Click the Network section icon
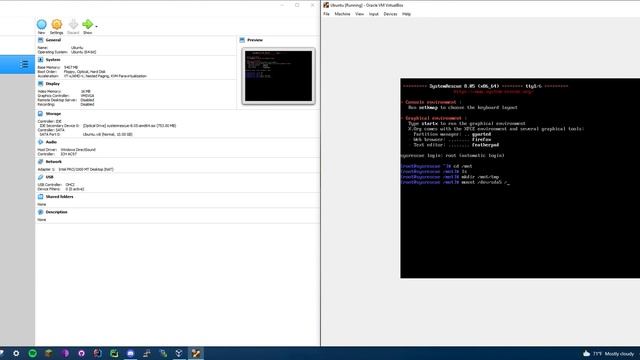Screen dimensions: 640x360 point(40,162)
